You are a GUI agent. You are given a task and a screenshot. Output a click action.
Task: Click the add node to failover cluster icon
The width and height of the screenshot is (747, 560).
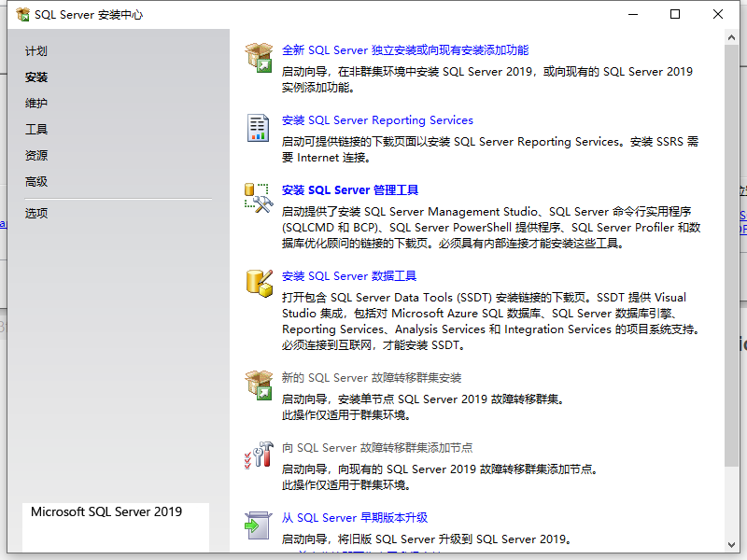point(259,455)
